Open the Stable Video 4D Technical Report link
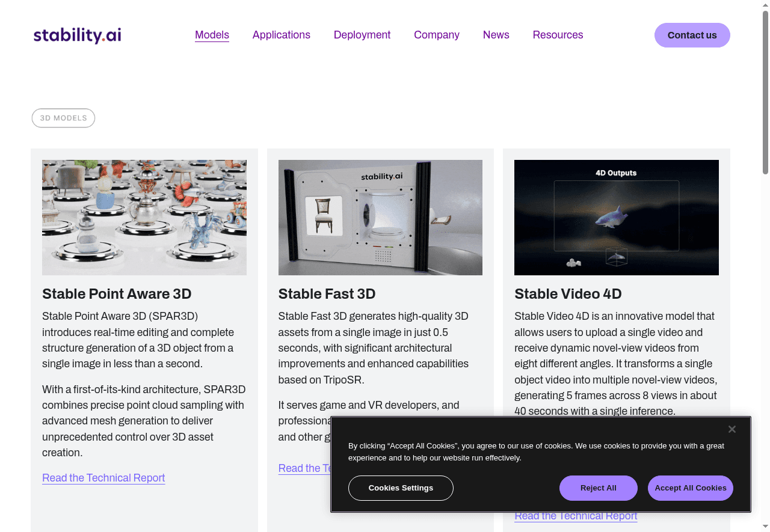 tap(576, 516)
